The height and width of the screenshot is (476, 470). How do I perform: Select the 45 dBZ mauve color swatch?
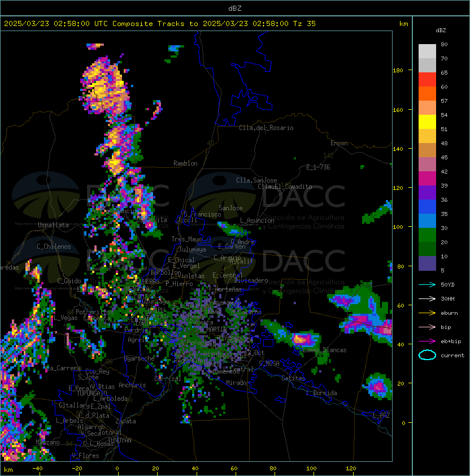click(x=427, y=165)
